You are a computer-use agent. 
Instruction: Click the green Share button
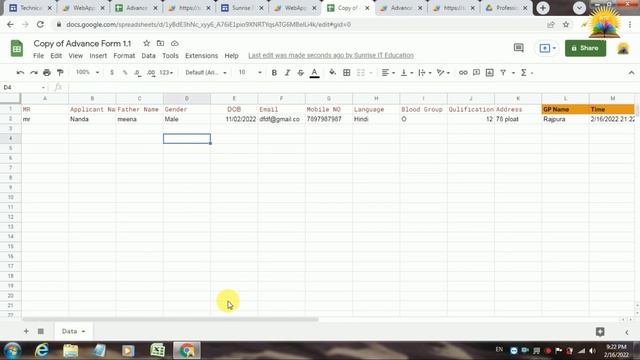tap(585, 48)
